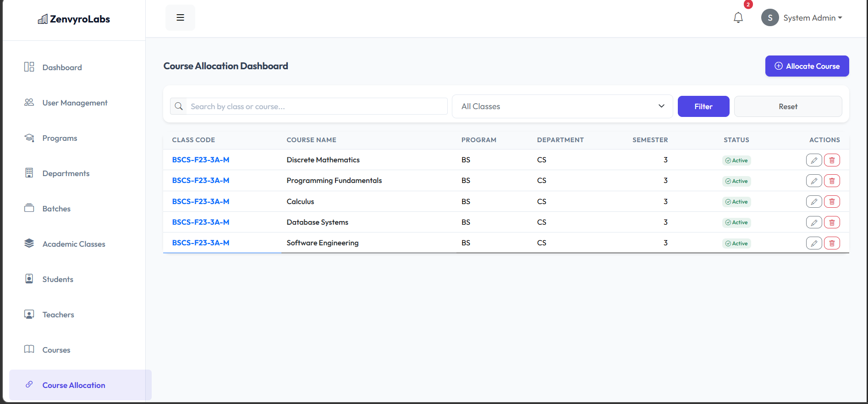Go to User Management page
Viewport: 868px width, 404px height.
75,103
